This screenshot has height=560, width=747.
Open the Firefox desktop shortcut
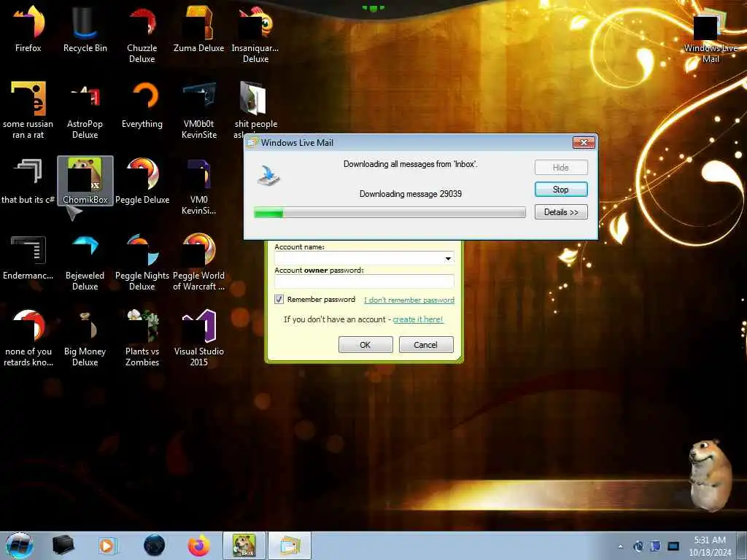click(28, 28)
